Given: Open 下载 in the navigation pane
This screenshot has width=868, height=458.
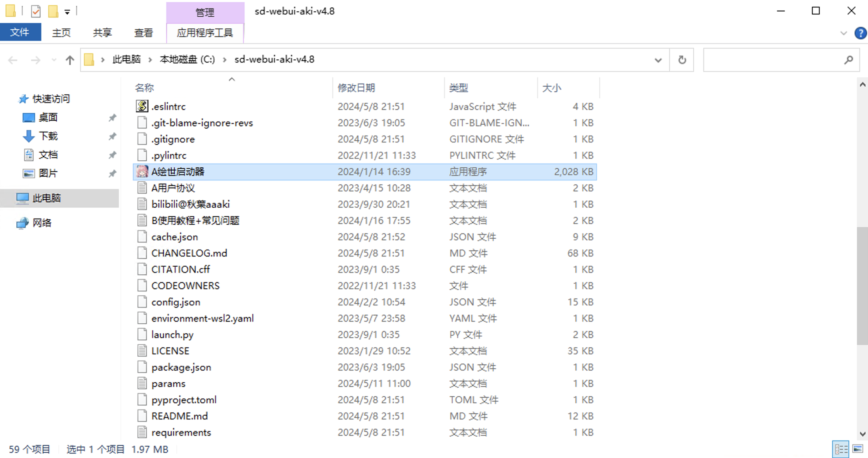Looking at the screenshot, I should (48, 136).
